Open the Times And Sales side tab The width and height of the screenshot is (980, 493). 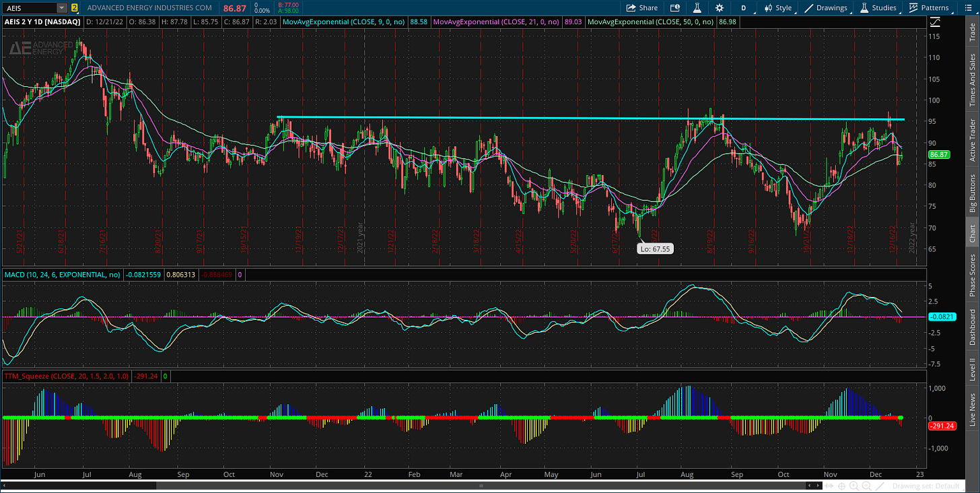pyautogui.click(x=972, y=81)
